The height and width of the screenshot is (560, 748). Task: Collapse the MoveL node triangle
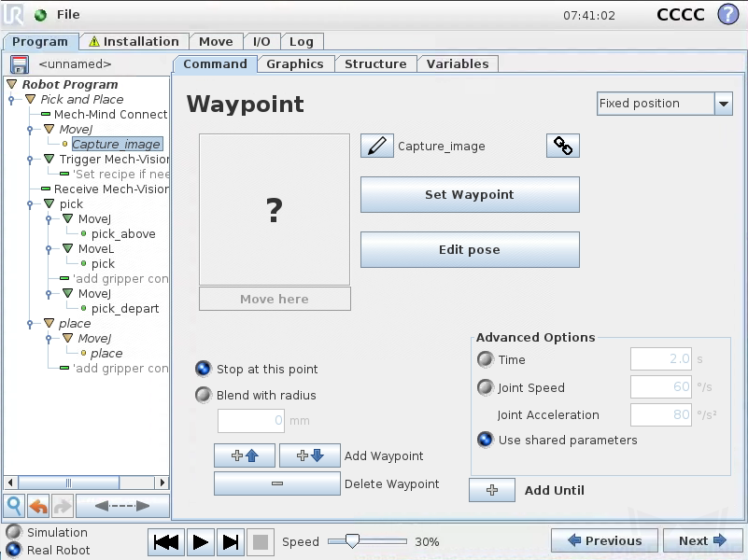click(x=68, y=248)
